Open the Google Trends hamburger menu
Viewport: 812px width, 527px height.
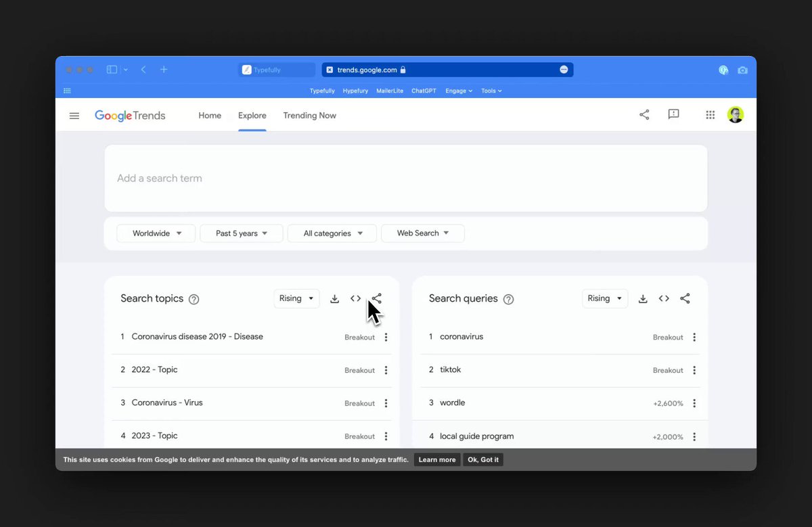(x=74, y=116)
